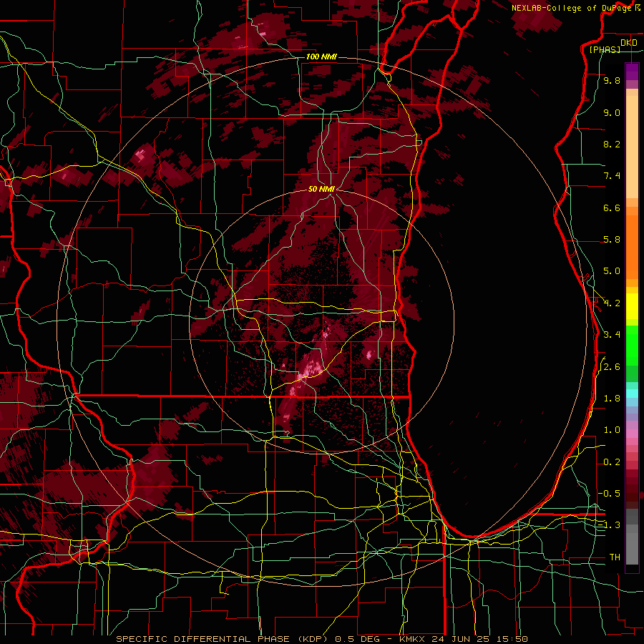Select the yellow color bar segment
Viewport: 644px width, 644px height.
[632, 306]
